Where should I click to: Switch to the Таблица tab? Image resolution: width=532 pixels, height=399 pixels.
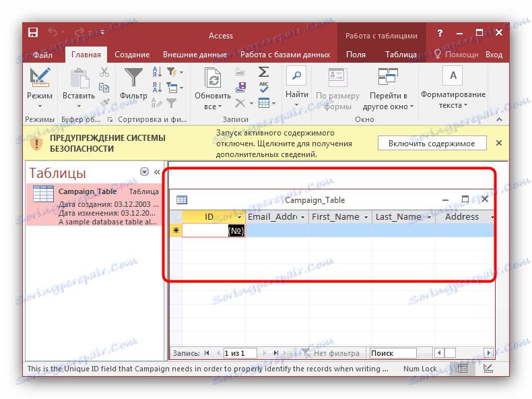[x=401, y=55]
